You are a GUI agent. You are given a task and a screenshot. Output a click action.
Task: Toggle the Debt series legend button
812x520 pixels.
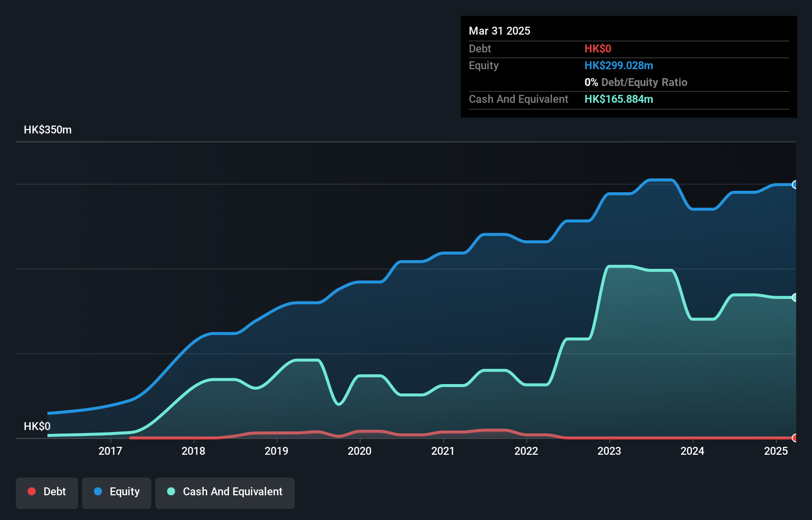tap(47, 493)
